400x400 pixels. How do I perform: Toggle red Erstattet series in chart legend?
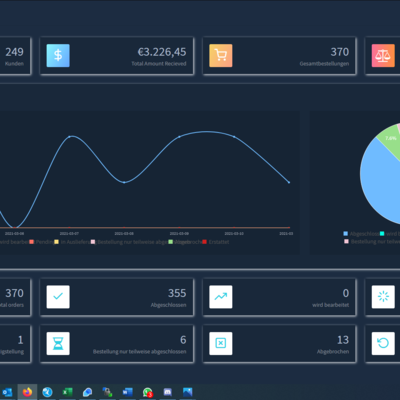click(216, 242)
